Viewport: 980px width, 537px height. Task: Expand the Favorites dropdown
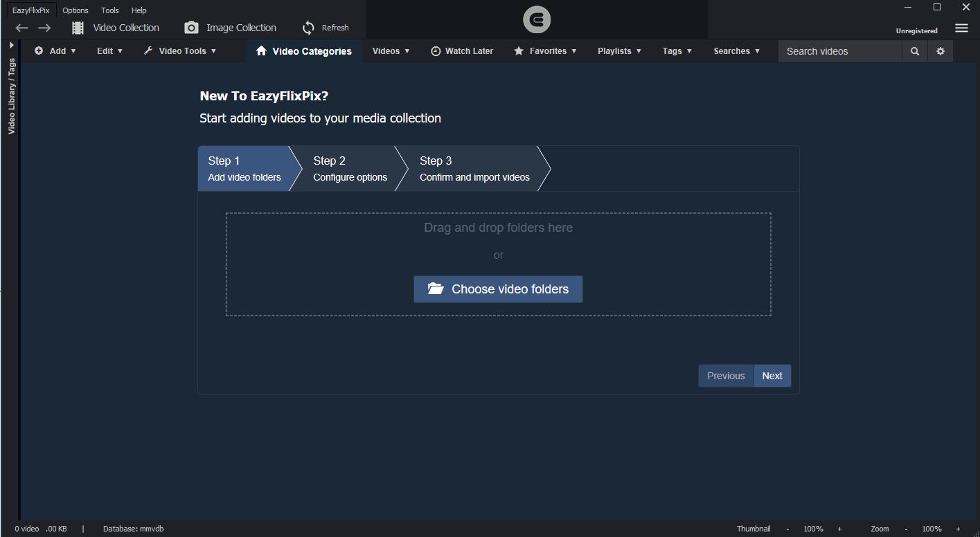(545, 51)
